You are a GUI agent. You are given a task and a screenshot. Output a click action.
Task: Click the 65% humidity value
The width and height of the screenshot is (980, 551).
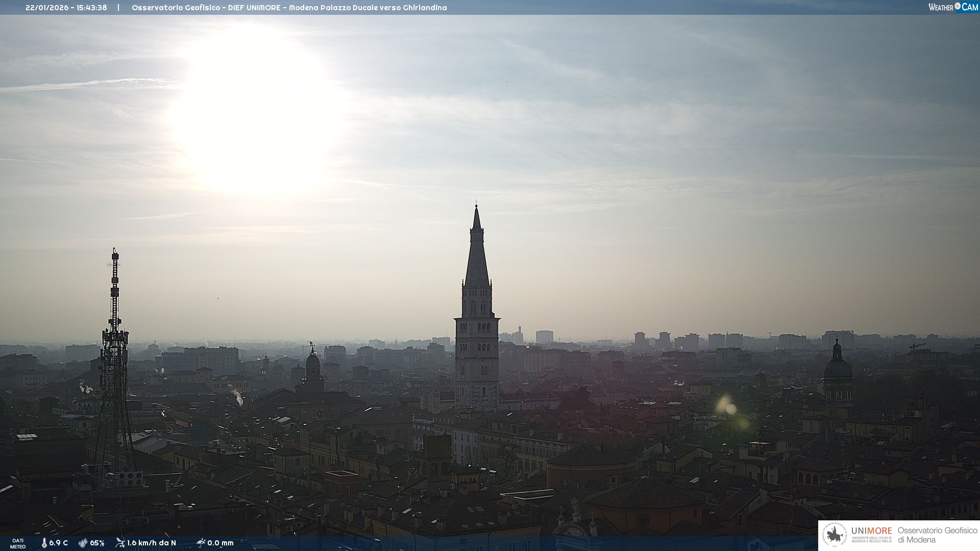97,543
